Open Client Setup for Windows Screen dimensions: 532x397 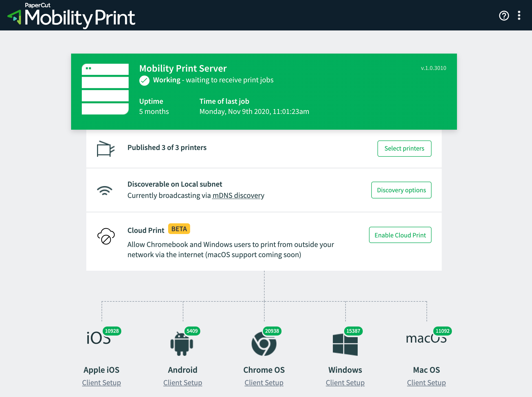[345, 383]
